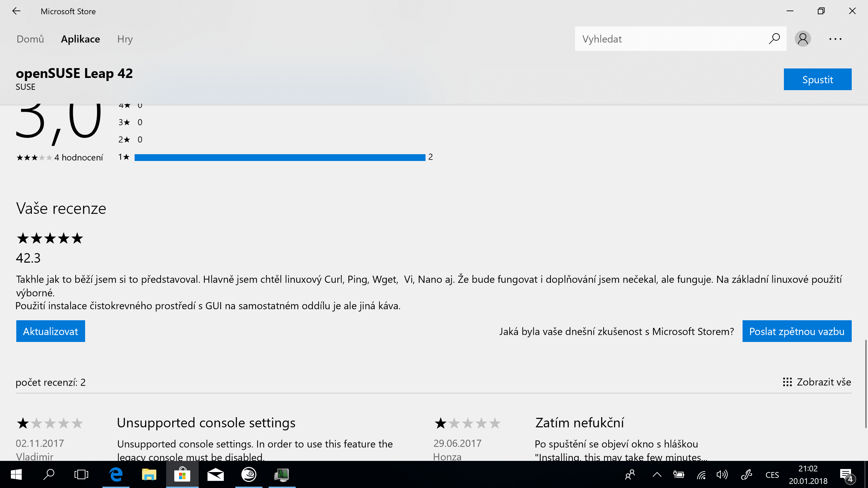Image resolution: width=868 pixels, height=488 pixels.
Task: Open Mail app from taskbar
Action: [x=216, y=474]
